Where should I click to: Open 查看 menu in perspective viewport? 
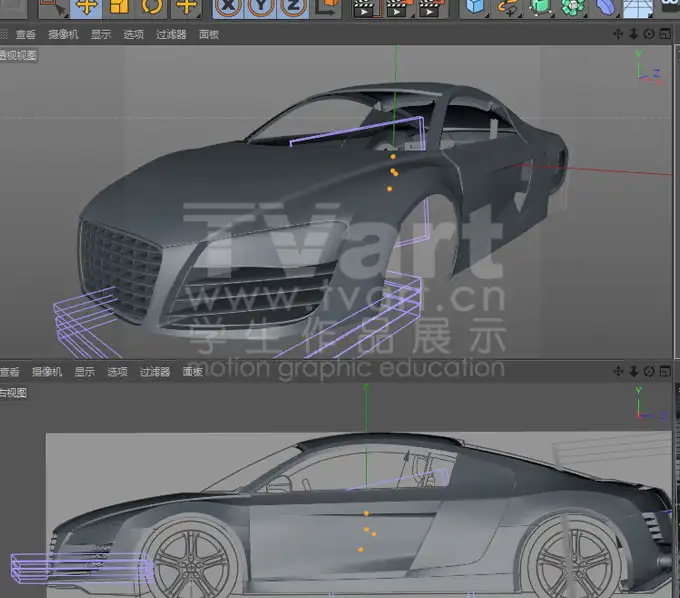tap(26, 34)
